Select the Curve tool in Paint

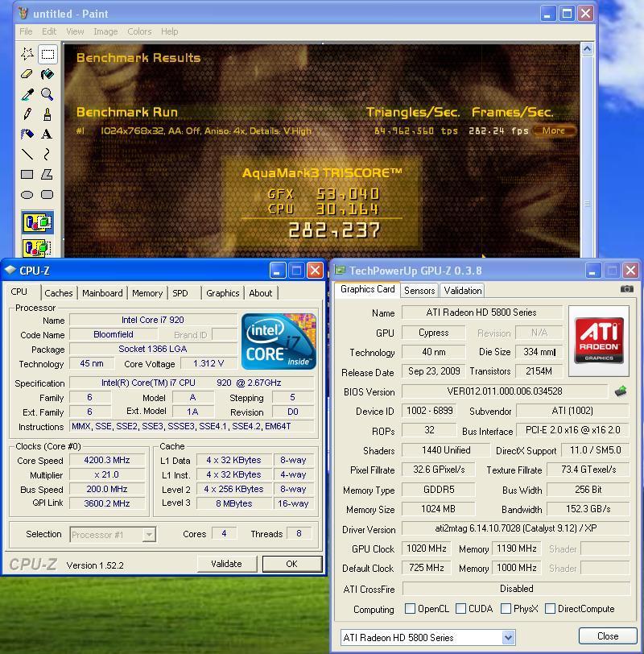click(47, 154)
